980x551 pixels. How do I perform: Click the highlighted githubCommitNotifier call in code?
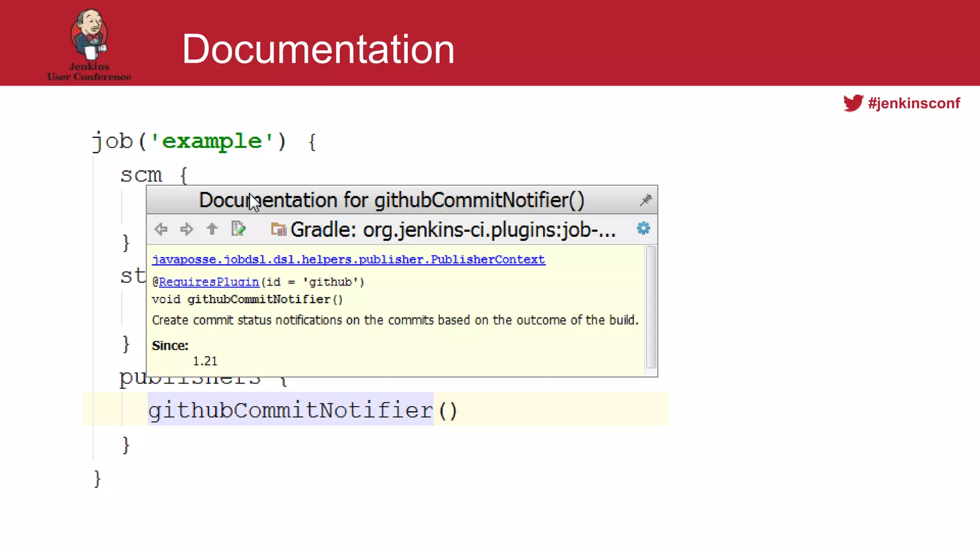pos(290,410)
